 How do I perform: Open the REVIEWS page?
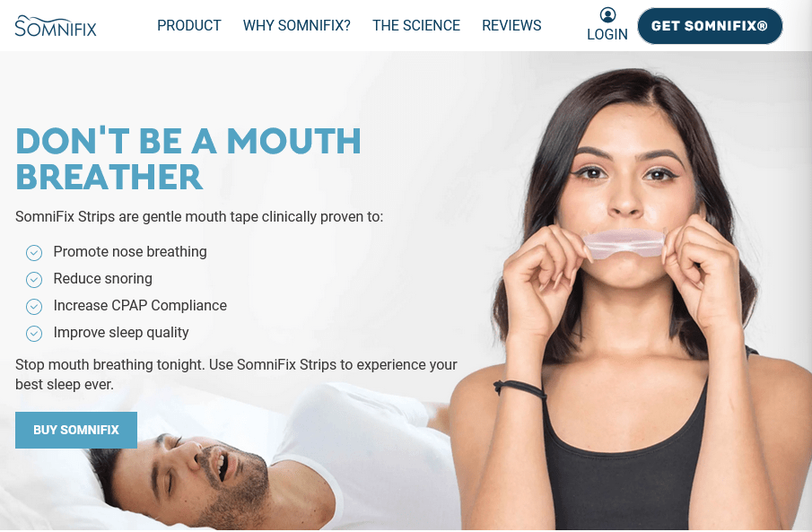point(511,25)
